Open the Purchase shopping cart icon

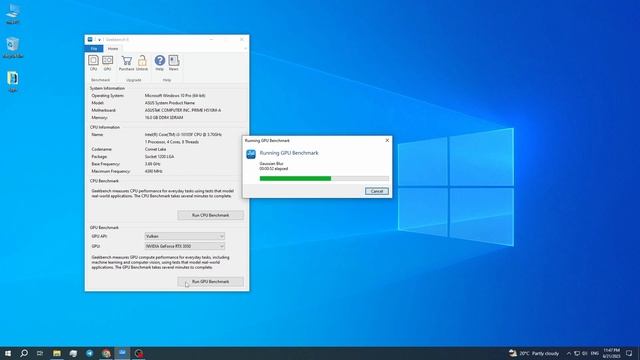[x=127, y=63]
